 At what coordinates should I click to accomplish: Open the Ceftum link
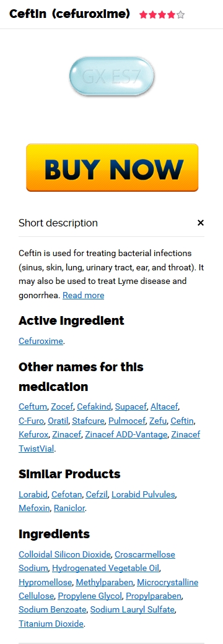click(x=33, y=406)
